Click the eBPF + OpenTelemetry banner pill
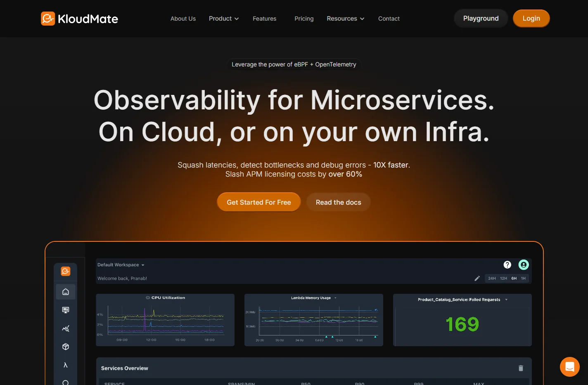This screenshot has width=588, height=385. pos(294,64)
